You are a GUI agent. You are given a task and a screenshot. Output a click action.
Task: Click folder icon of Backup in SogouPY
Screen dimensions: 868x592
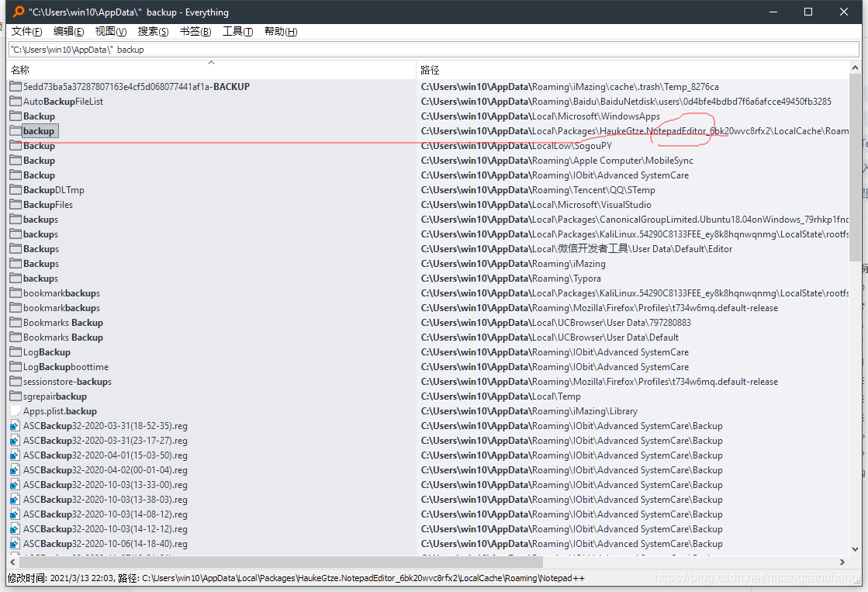point(16,146)
